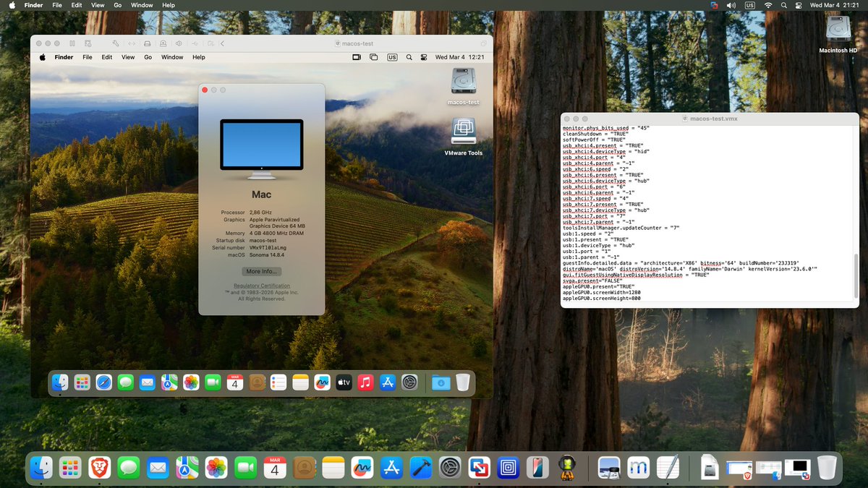Open virtual machine settings wrench
The height and width of the screenshot is (488, 868).
tap(116, 43)
